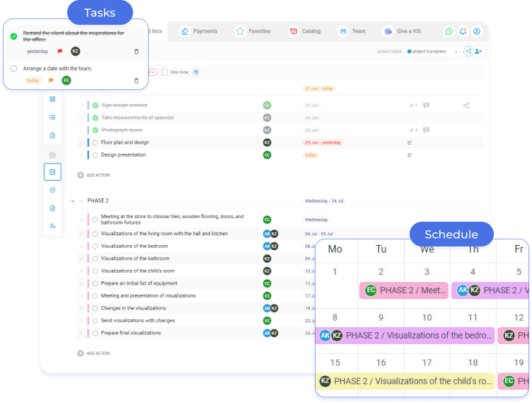
Task: Open the help question mark icon
Action: [449, 32]
